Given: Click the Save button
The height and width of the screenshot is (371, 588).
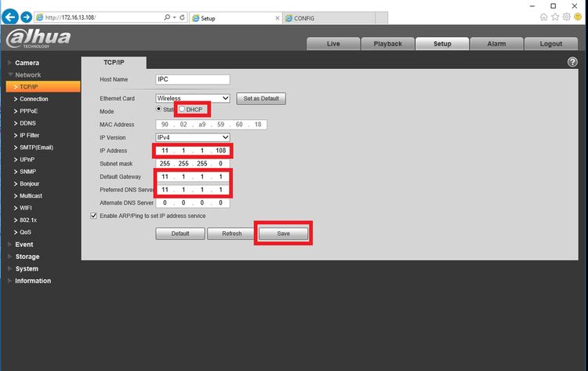Looking at the screenshot, I should pos(283,233).
